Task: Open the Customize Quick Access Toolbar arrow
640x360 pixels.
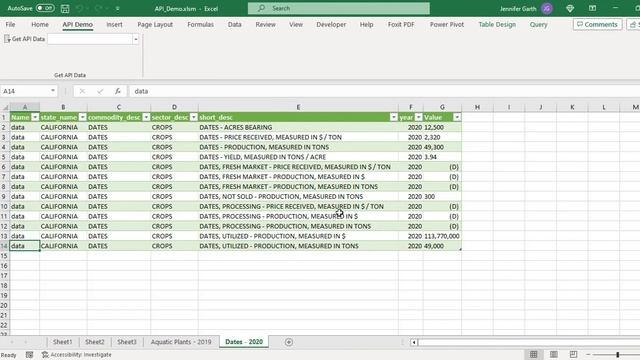Action: (118, 8)
